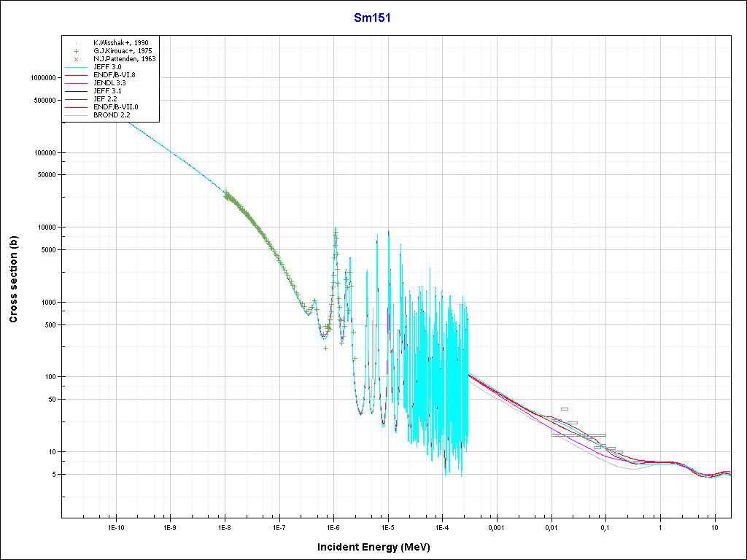Select the JEF 2.2 legend label
Image resolution: width=747 pixels, height=560 pixels.
pos(105,98)
